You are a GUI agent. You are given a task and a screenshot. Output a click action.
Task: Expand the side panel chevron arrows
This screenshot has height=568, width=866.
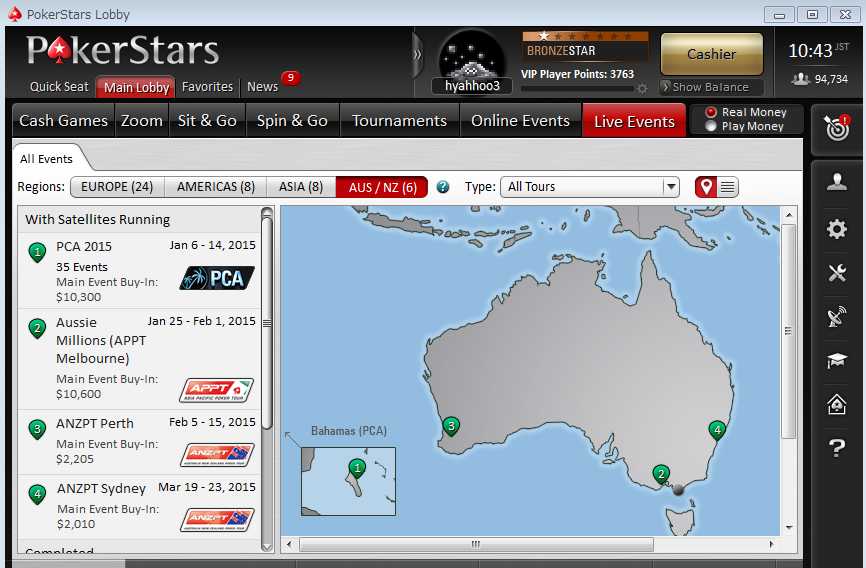418,54
